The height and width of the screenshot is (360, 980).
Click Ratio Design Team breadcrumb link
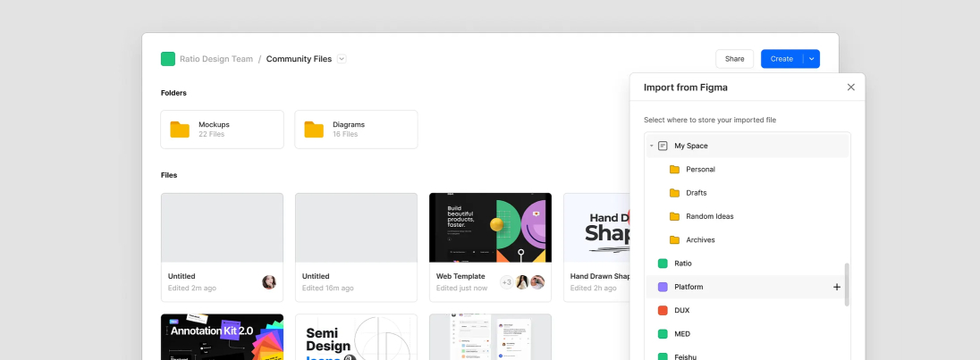(x=216, y=59)
